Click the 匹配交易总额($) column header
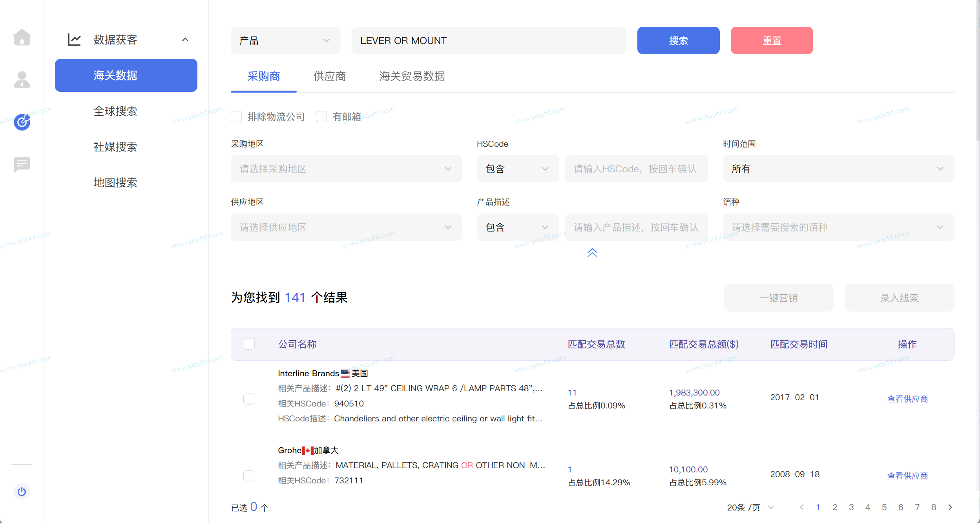The image size is (980, 523). (x=704, y=344)
